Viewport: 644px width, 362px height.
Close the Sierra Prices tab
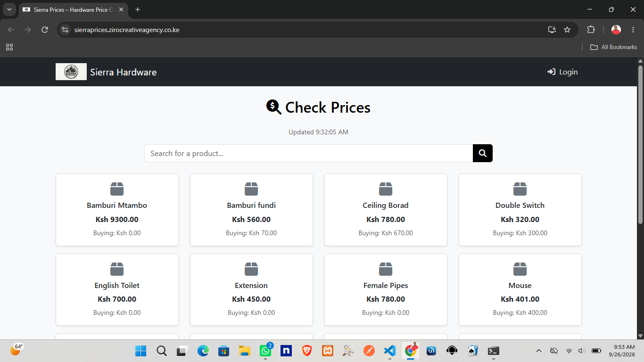tap(121, 9)
